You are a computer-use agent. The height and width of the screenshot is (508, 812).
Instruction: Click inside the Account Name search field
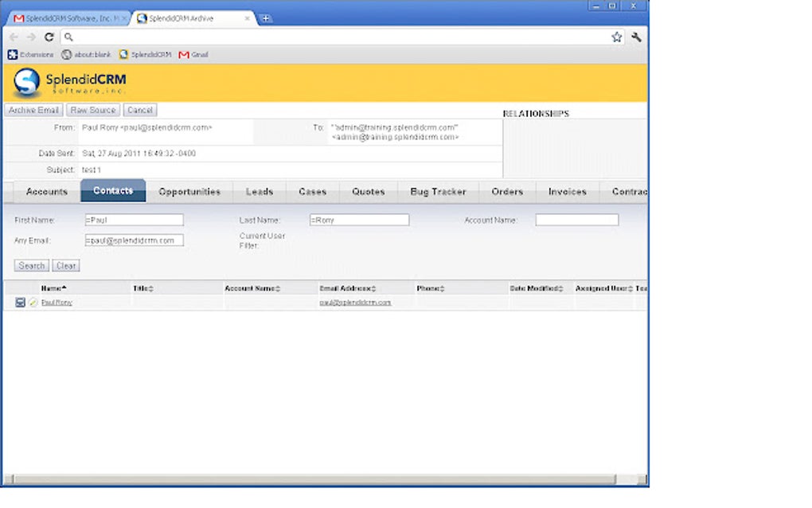(x=577, y=220)
